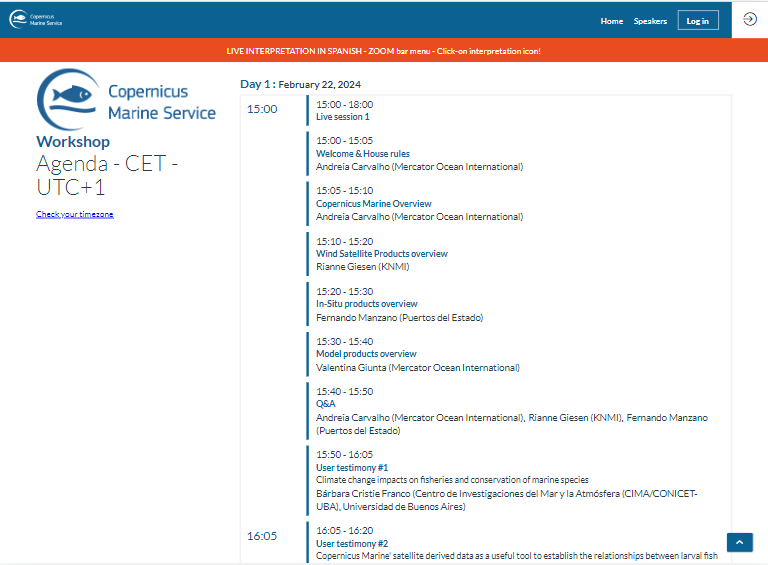The image size is (768, 565).
Task: Select the 15:10 - 15:20 time range
Action: point(344,241)
